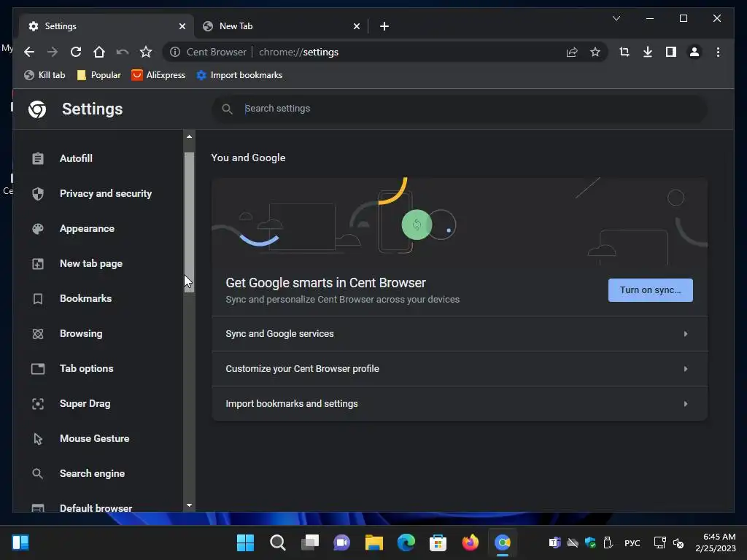This screenshot has height=560, width=747.
Task: Switch to the New Tab tab
Action: coord(281,26)
